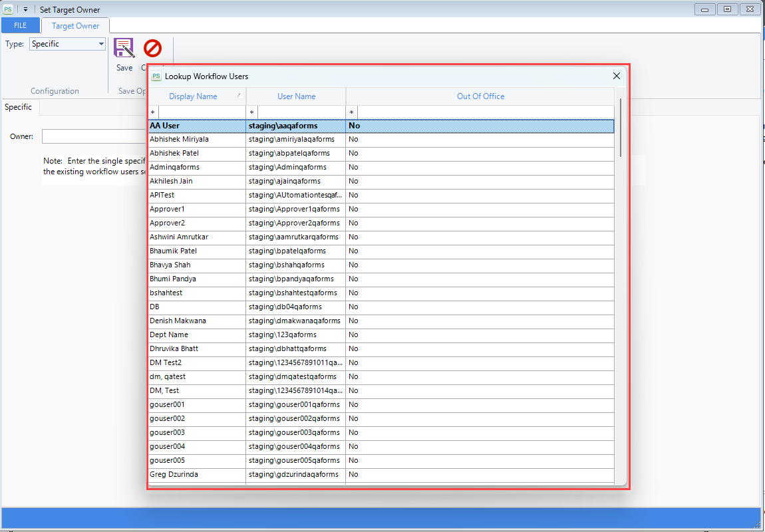Click the User Name column header
The height and width of the screenshot is (532, 765).
(x=296, y=96)
